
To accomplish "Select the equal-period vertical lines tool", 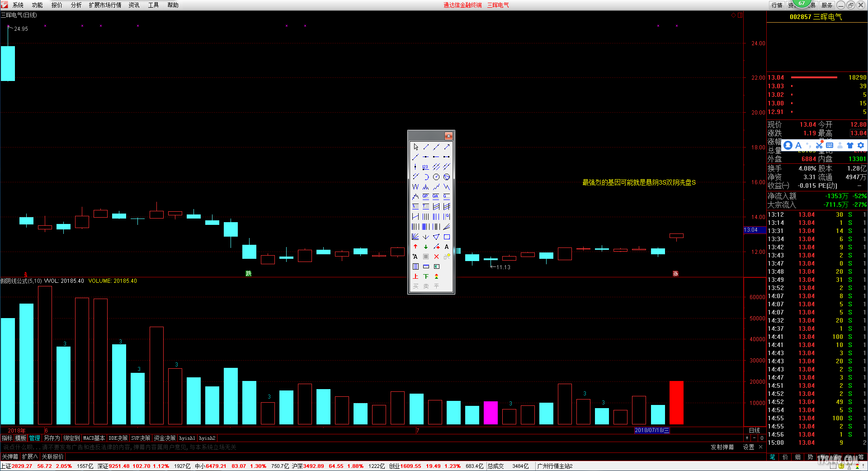I will [x=426, y=217].
